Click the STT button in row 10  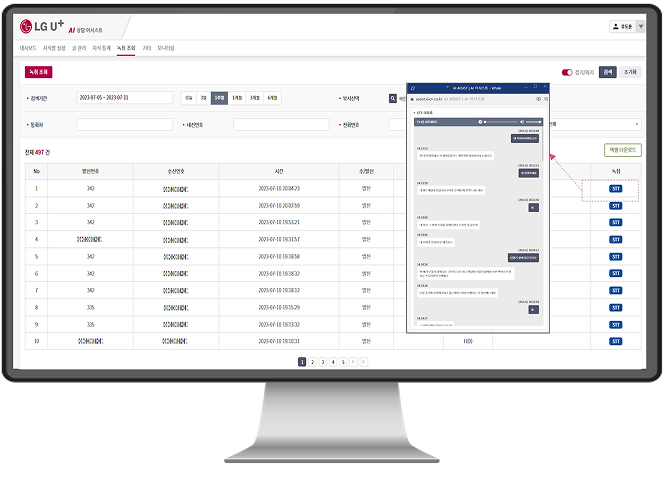point(616,341)
